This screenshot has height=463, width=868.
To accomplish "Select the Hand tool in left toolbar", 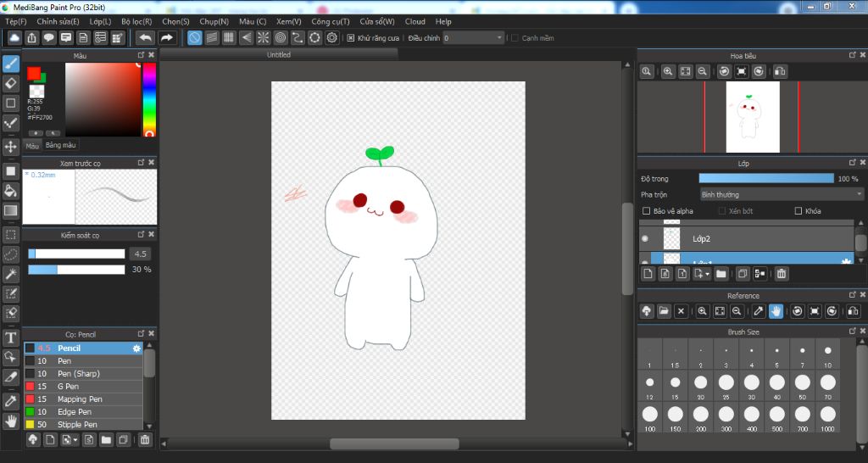I will (10, 421).
